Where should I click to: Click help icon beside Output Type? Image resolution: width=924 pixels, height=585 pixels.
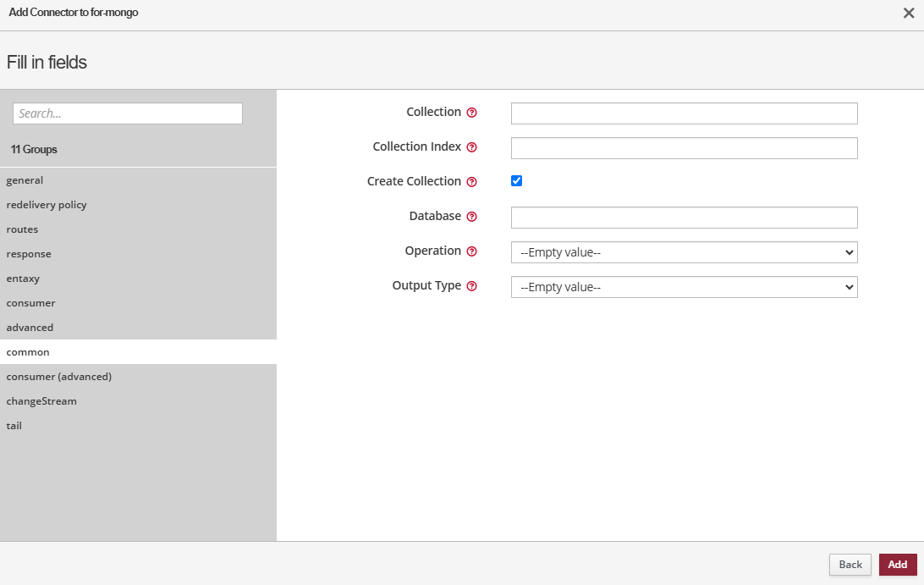tap(472, 286)
